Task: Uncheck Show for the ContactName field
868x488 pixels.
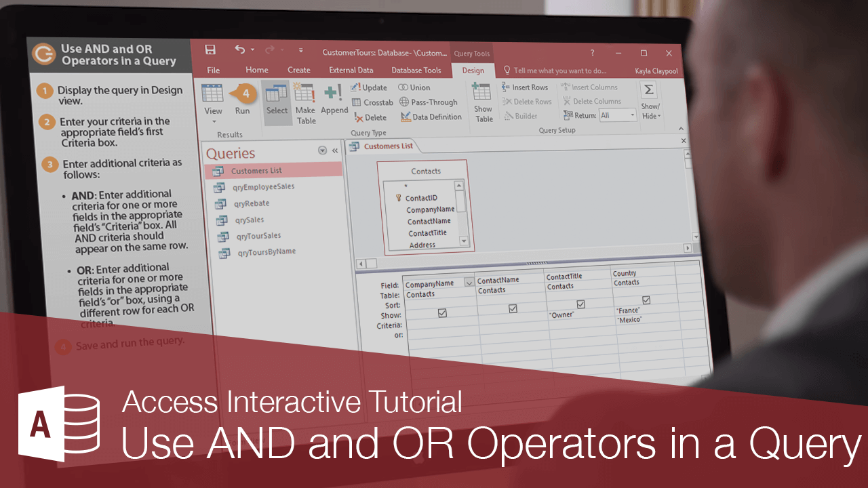Action: point(513,308)
